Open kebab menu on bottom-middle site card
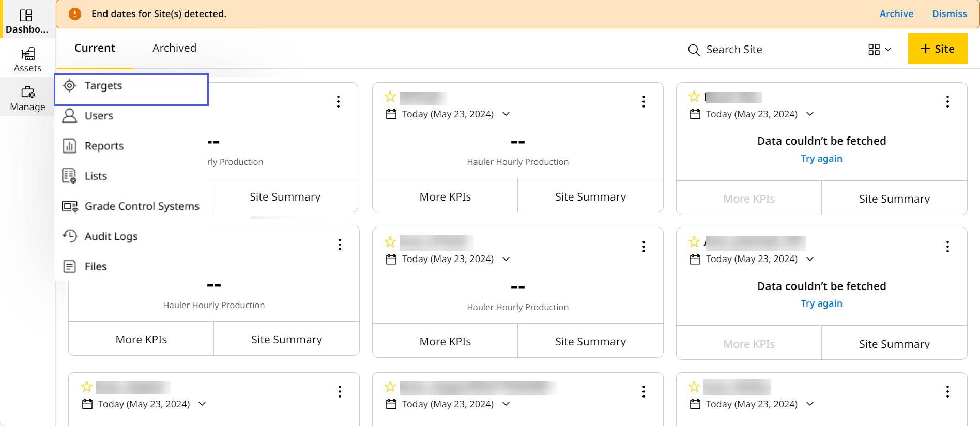980x426 pixels. click(x=644, y=392)
